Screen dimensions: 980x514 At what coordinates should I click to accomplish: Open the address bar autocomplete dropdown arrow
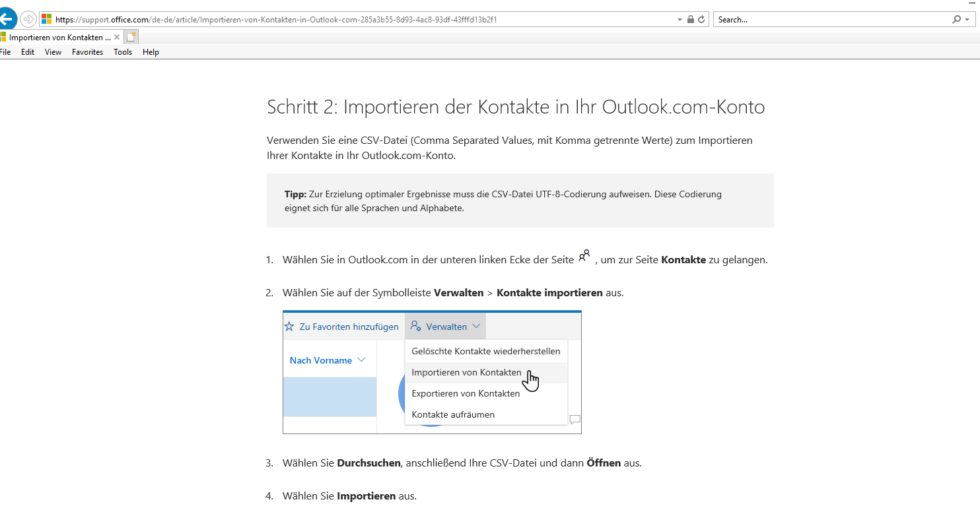(680, 20)
